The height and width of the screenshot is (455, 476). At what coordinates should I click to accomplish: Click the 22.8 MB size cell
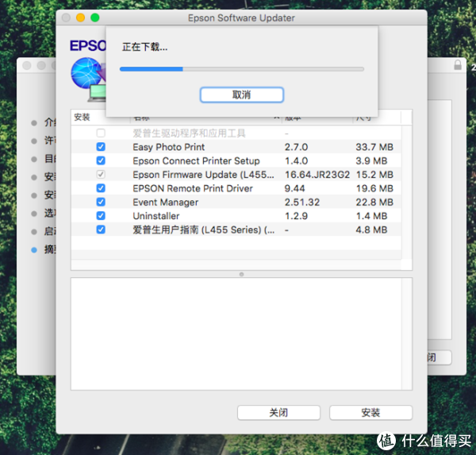click(x=374, y=202)
